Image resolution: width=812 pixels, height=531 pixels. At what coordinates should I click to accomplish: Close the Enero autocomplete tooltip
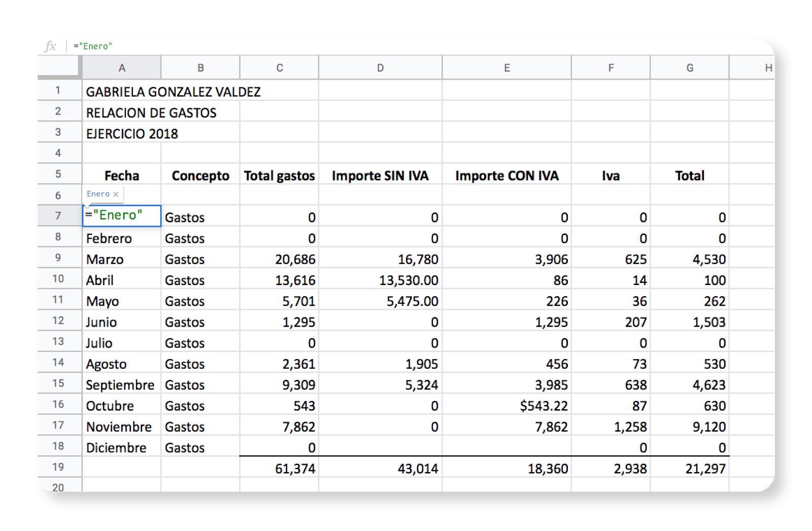click(116, 194)
